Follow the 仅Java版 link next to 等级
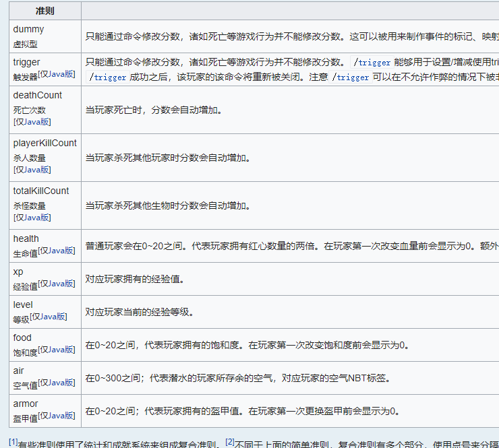The image size is (499, 448). tap(50, 317)
